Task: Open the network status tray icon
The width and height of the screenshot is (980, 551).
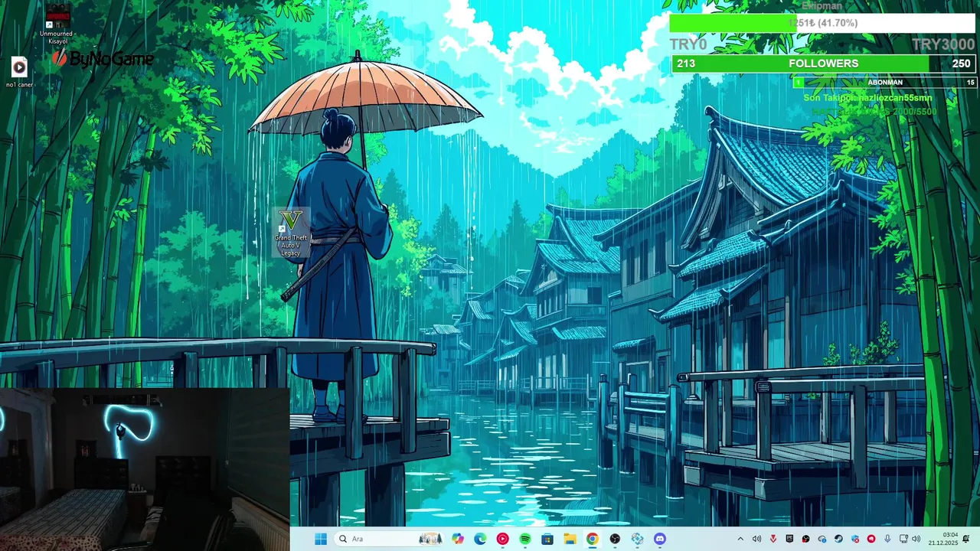Action: (903, 539)
